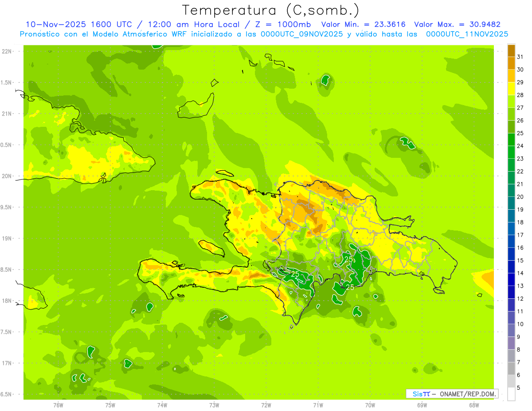
Task: Click the '71W' longitude axis label
Action: click(318, 405)
